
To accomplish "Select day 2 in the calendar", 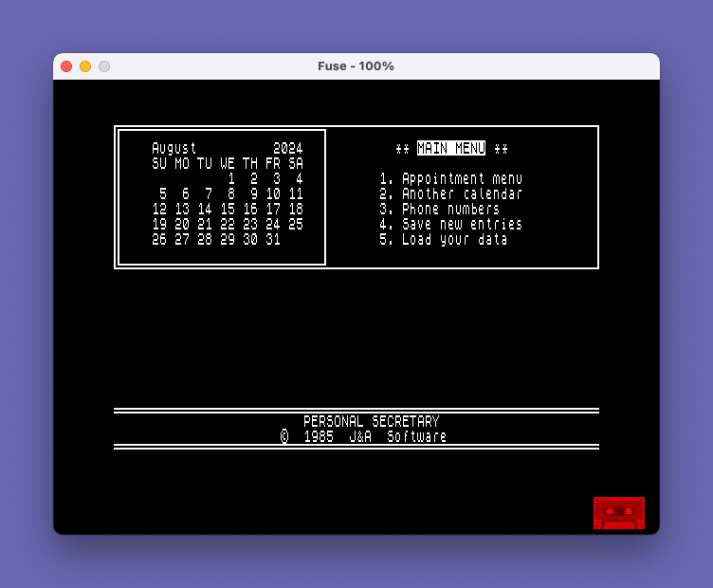I will click(x=254, y=178).
